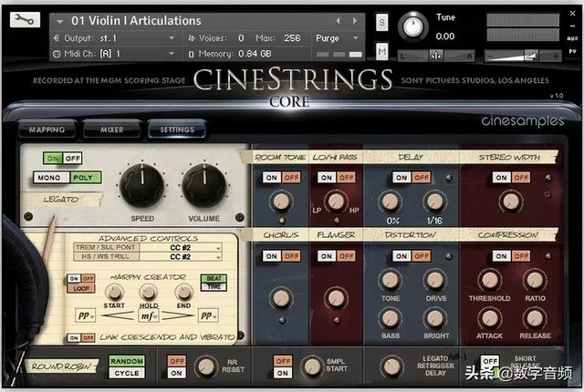
Task: Click the RR Reset knob
Action: (206, 367)
